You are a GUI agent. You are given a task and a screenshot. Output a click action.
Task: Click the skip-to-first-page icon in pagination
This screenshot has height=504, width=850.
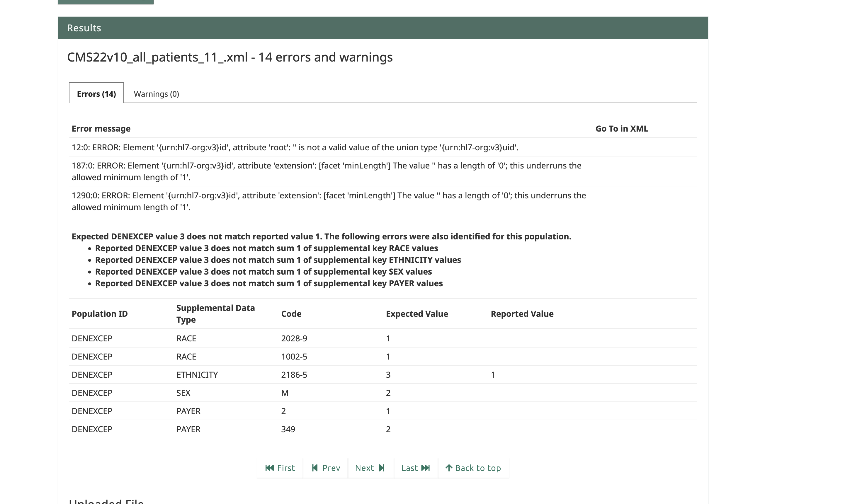click(x=270, y=468)
